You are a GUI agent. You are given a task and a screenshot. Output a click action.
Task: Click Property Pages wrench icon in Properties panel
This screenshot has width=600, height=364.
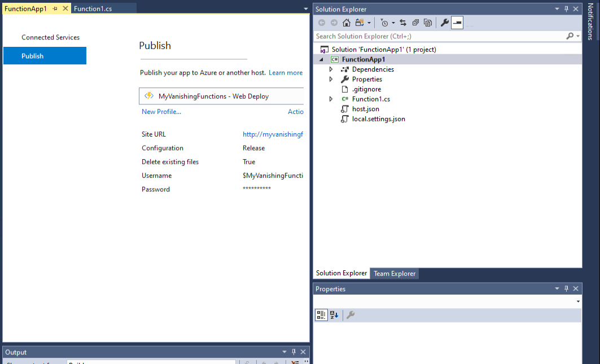350,315
